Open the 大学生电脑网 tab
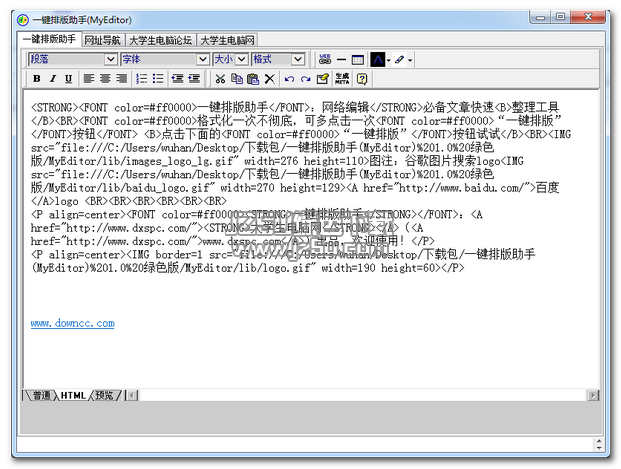The height and width of the screenshot is (469, 621). tap(227, 40)
